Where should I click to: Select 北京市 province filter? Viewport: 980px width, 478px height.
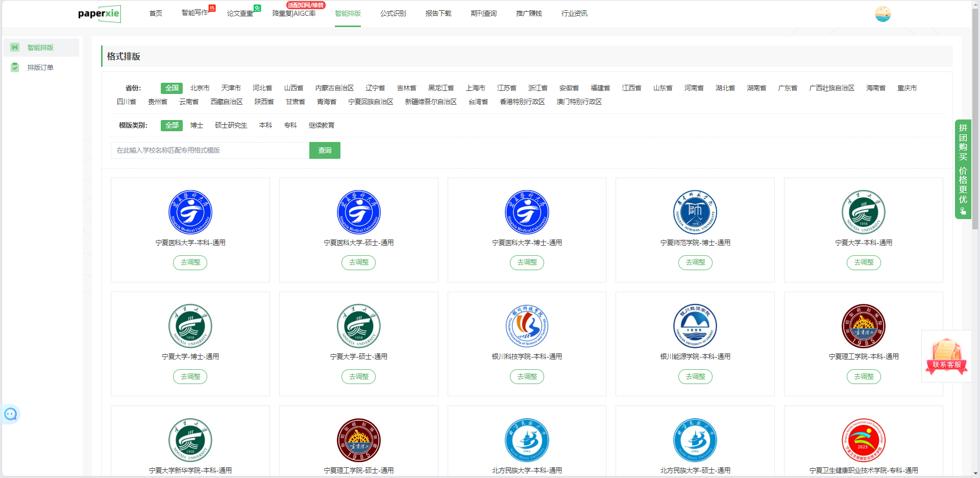click(200, 88)
